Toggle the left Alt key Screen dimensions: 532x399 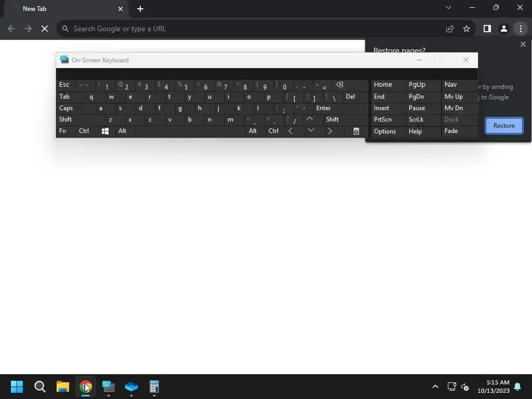click(125, 131)
